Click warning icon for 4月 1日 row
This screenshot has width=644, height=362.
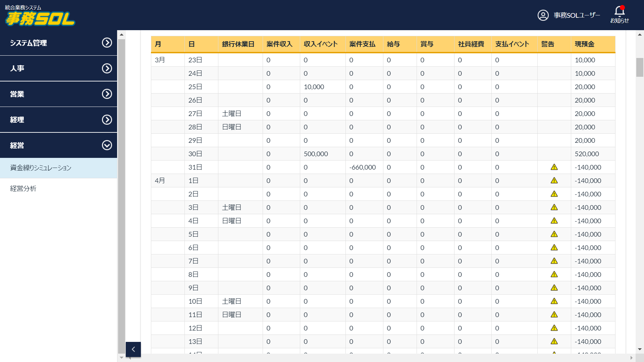[x=554, y=180]
